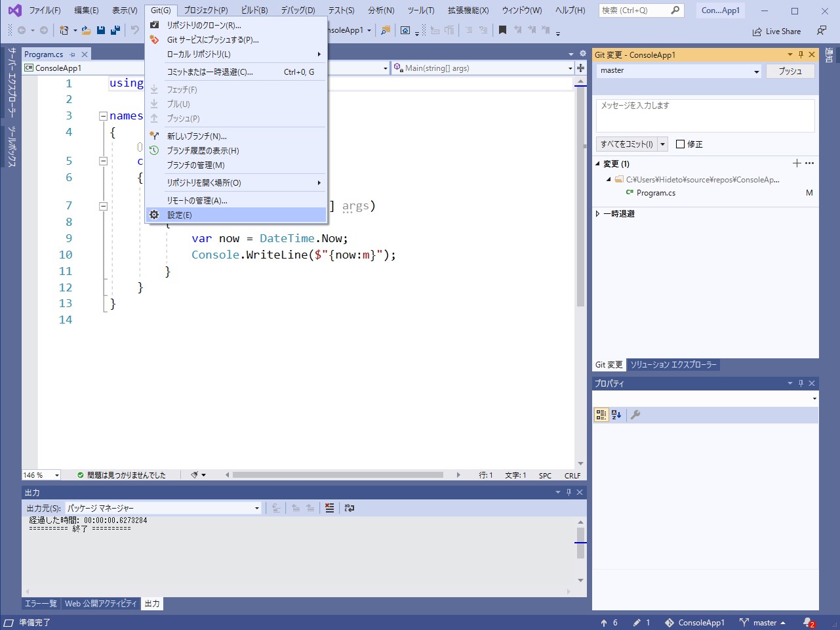Screen dimensions: 840x630
Task: Select 新しいブランチ menu item
Action: click(236, 136)
